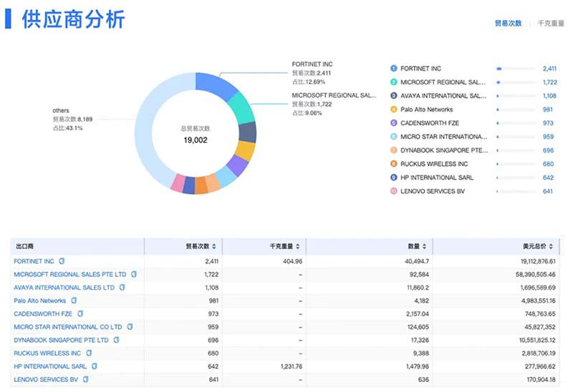575x392 pixels.
Task: Open MICRO STAR INTERNATIONAL CO LTD link
Action: click(68, 327)
